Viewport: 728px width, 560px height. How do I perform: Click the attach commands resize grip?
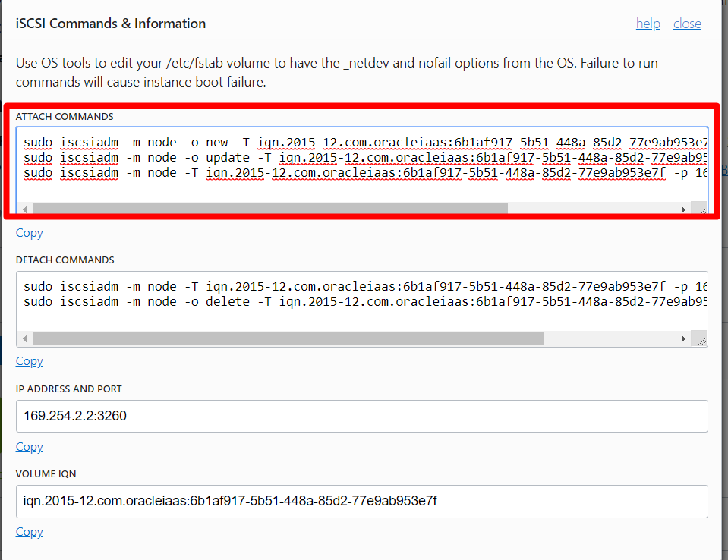[x=699, y=208]
